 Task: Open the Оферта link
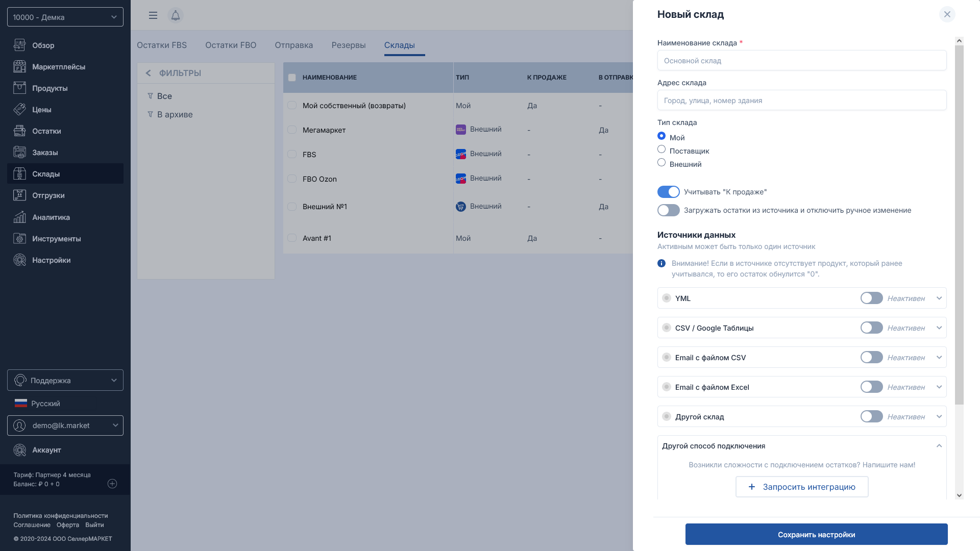(68, 525)
